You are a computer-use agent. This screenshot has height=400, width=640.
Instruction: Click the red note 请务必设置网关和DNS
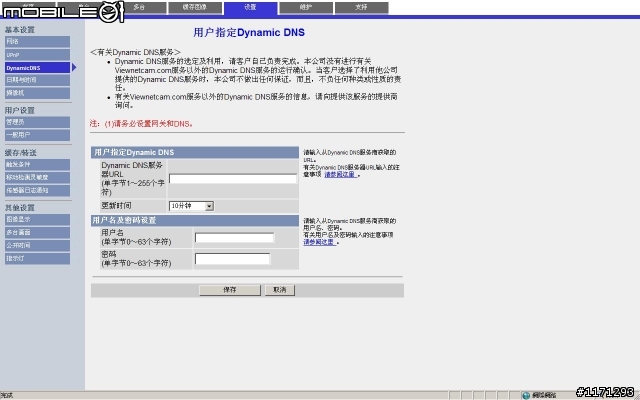click(141, 124)
